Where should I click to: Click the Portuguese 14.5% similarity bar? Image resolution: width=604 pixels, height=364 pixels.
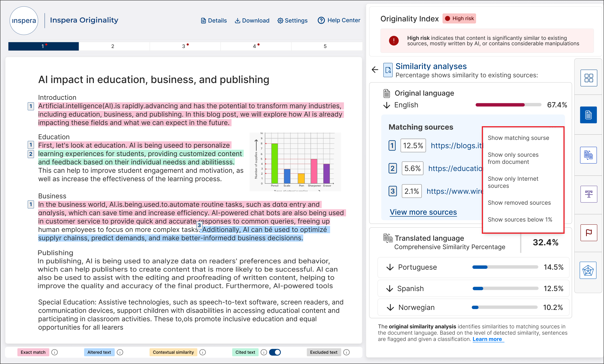click(505, 267)
